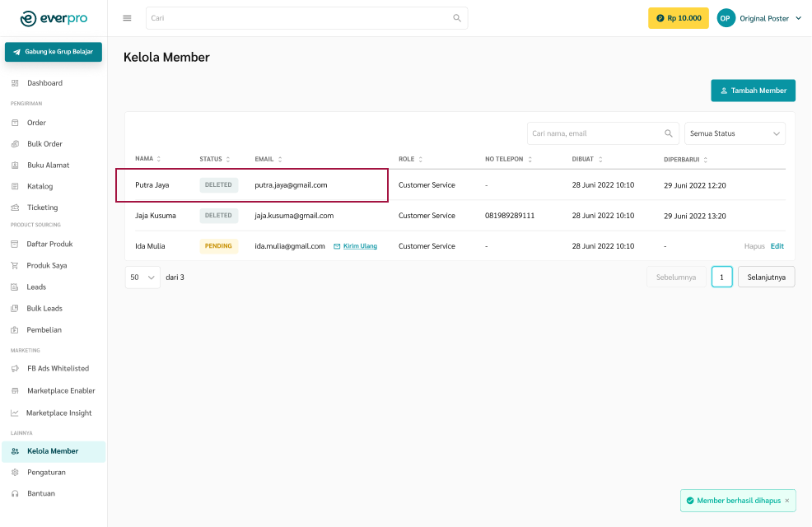Dismiss the Member berhasil dihapus toast
This screenshot has width=812, height=527.
[787, 501]
